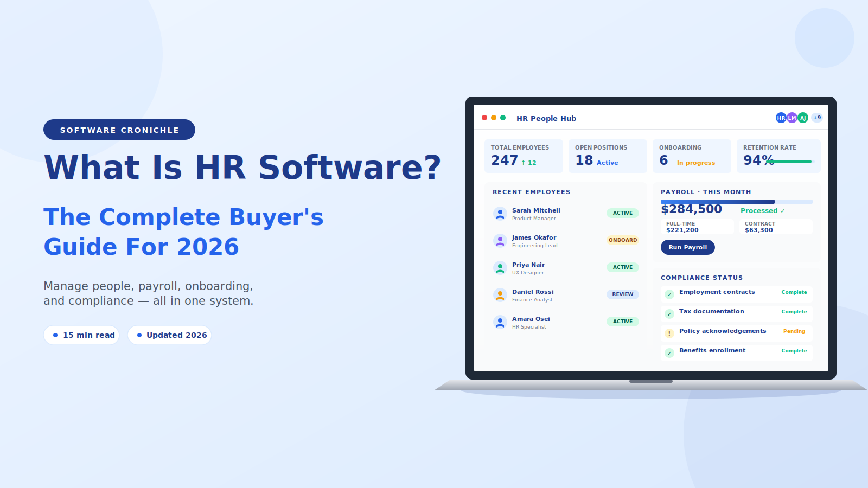The width and height of the screenshot is (868, 488).
Task: Click Complete status beside Tax documentation
Action: [x=794, y=312]
